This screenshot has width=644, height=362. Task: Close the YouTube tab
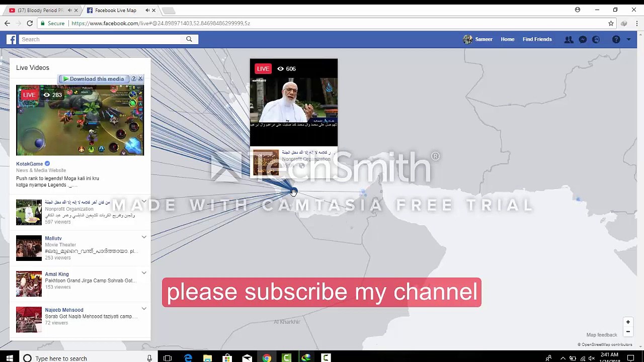[76, 10]
